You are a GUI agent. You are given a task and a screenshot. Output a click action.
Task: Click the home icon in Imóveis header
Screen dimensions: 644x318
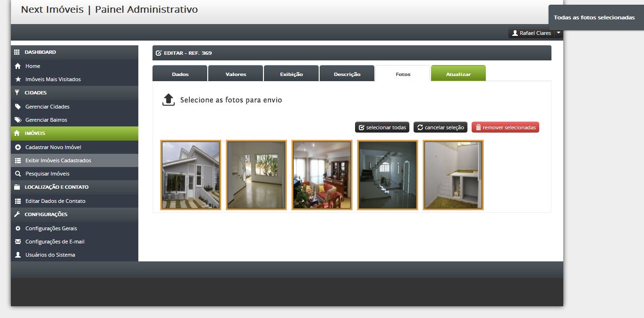click(x=17, y=133)
